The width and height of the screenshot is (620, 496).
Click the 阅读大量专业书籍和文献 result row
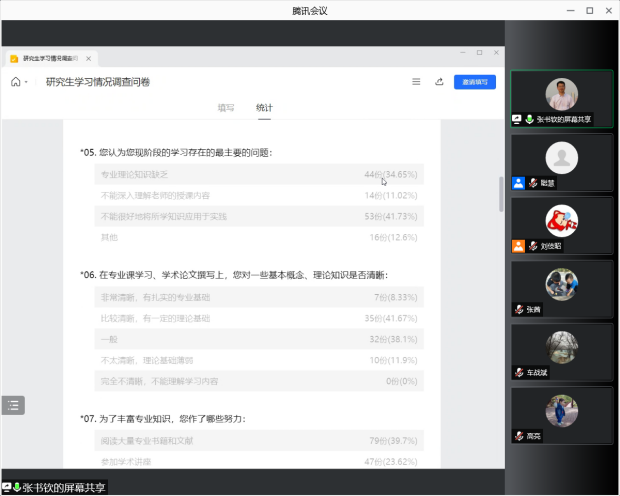[x=255, y=441]
